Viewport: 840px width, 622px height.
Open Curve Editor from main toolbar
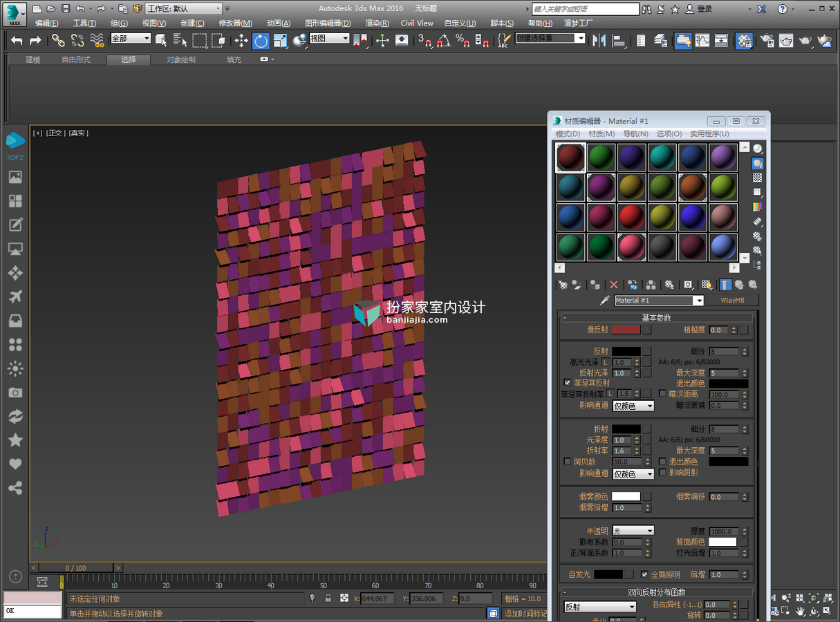[x=702, y=40]
